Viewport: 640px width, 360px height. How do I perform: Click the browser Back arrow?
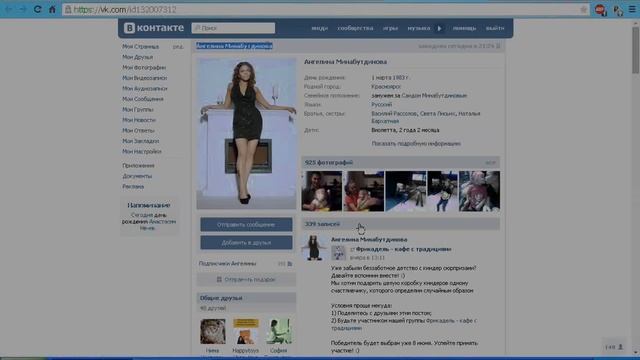click(9, 9)
